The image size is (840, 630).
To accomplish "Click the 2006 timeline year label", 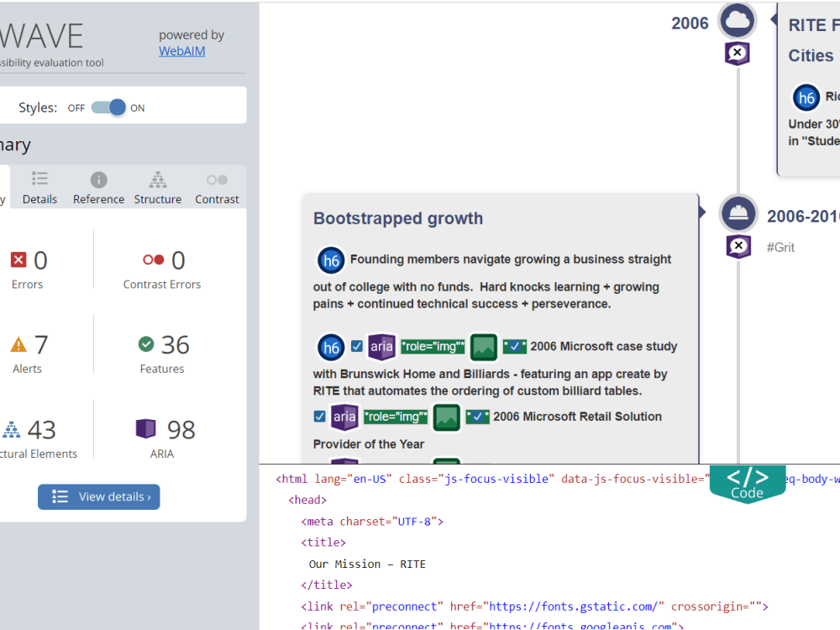I will pyautogui.click(x=690, y=24).
